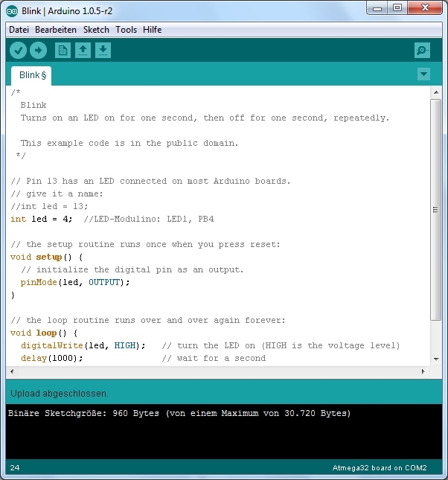Open the Hilfe menu

point(152,30)
